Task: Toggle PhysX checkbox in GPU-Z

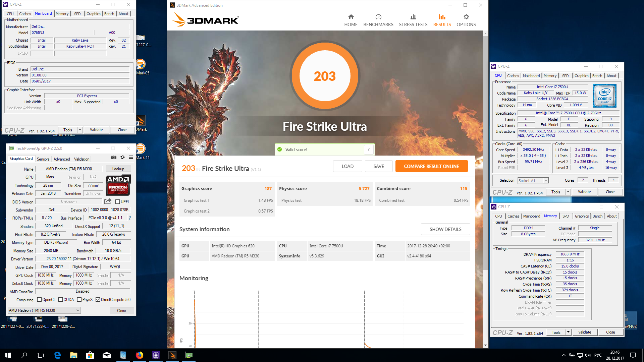Action: [79, 300]
